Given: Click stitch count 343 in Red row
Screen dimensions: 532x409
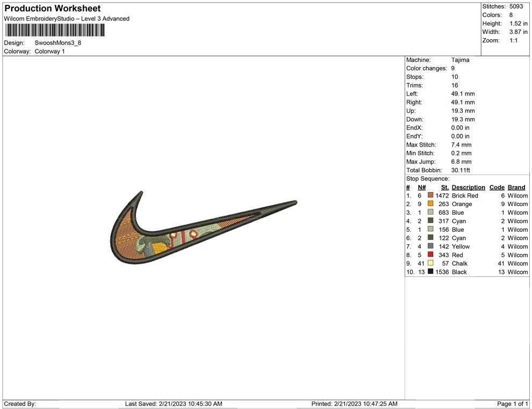Looking at the screenshot, I should (443, 255).
